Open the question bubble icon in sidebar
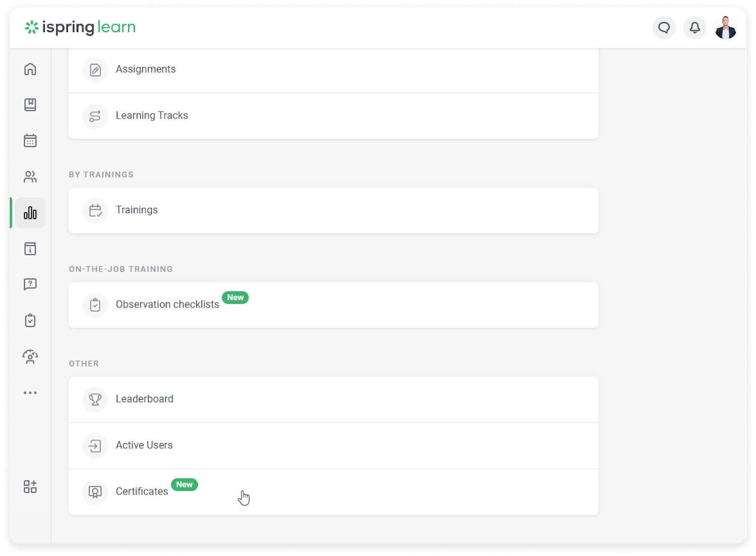 [30, 284]
